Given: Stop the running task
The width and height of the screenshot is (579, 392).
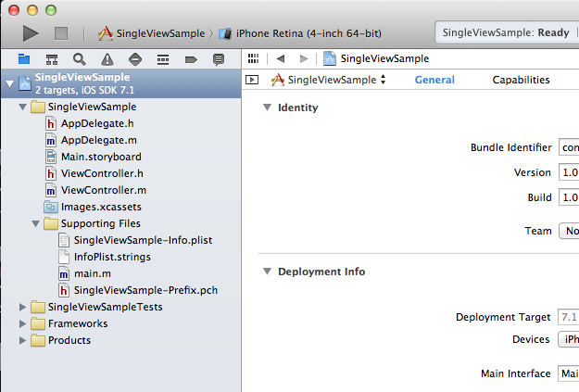Looking at the screenshot, I should click(x=61, y=33).
